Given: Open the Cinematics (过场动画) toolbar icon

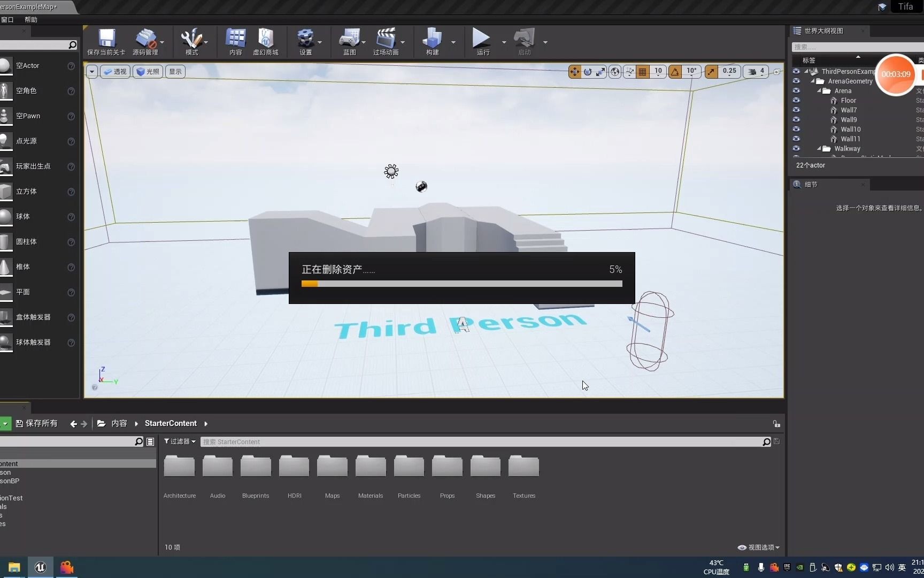Looking at the screenshot, I should [x=386, y=42].
